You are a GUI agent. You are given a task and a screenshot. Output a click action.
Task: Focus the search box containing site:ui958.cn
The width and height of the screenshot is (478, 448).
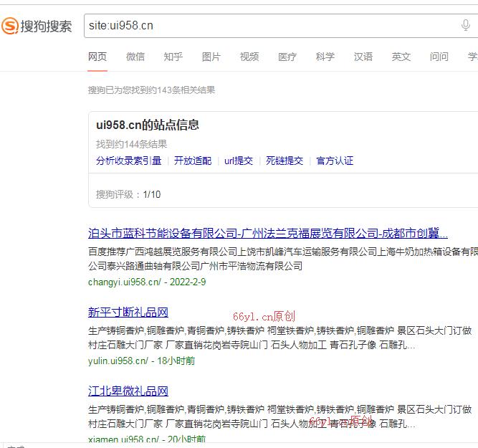tap(280, 26)
